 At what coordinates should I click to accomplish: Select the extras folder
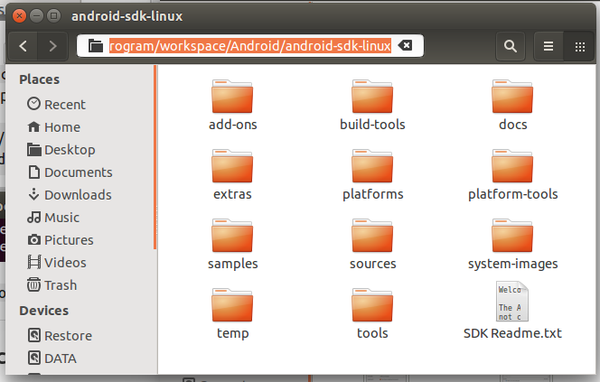[232, 175]
